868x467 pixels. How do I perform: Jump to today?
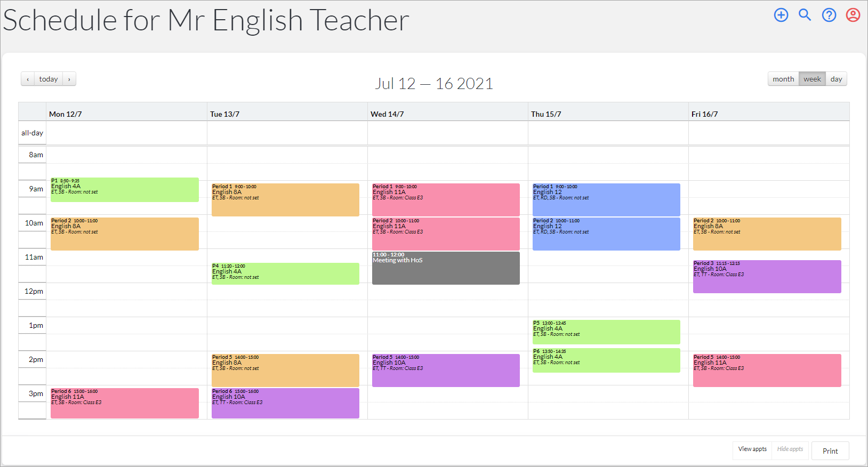tap(49, 79)
